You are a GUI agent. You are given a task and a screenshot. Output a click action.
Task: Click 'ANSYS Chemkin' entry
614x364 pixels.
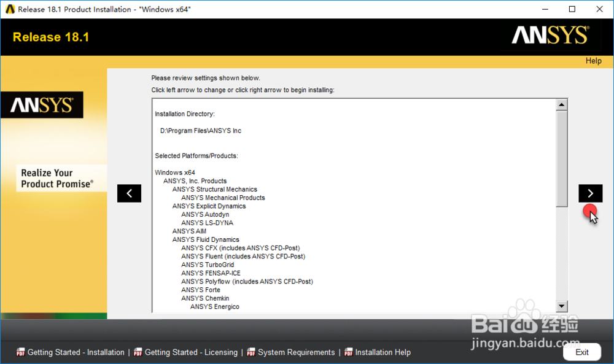point(205,298)
